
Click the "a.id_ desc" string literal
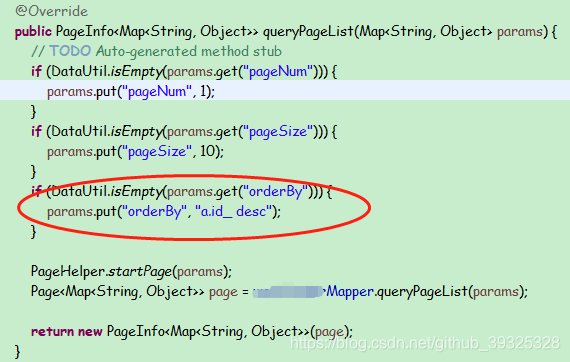[x=234, y=211]
